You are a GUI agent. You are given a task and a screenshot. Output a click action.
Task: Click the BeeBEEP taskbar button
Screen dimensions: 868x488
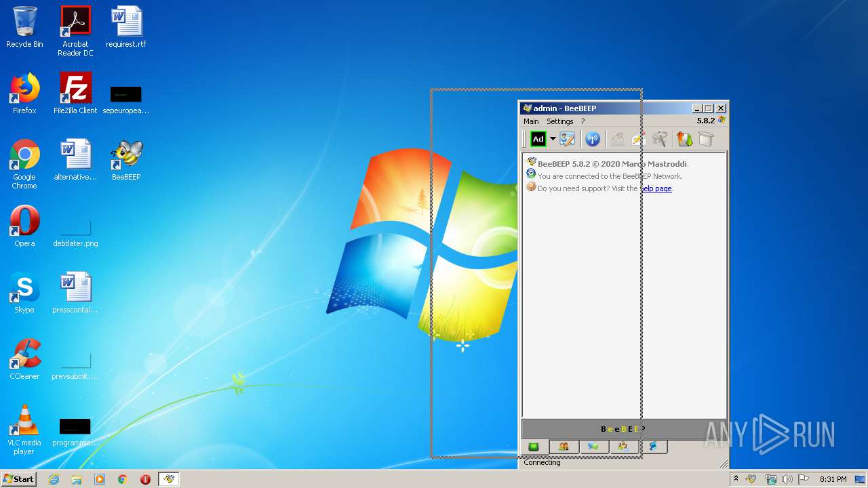click(169, 479)
